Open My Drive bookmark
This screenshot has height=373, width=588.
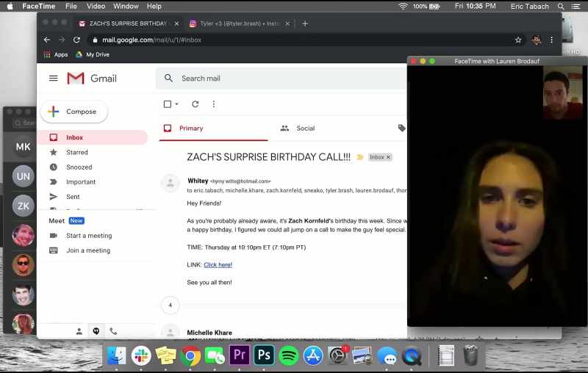point(93,54)
